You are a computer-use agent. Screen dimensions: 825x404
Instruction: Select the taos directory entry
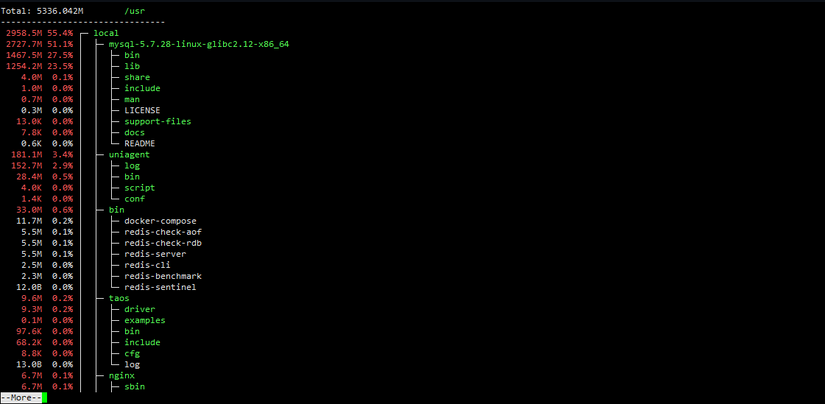[x=119, y=298]
